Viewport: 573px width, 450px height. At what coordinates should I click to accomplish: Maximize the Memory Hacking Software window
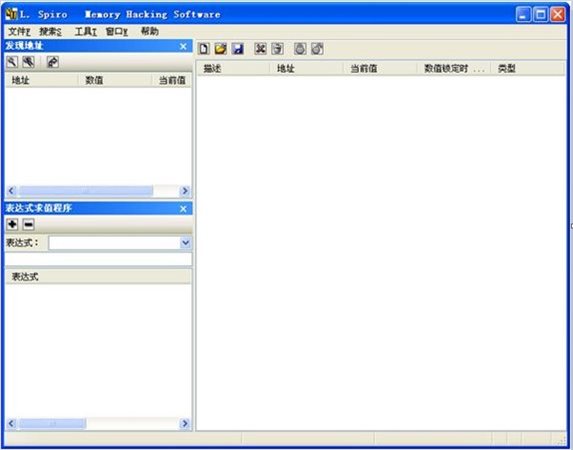click(540, 15)
